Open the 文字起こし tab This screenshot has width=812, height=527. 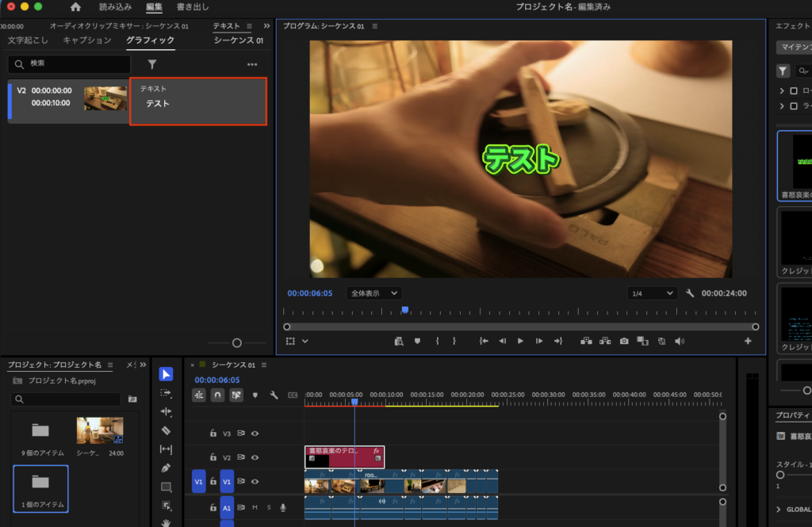tap(28, 40)
